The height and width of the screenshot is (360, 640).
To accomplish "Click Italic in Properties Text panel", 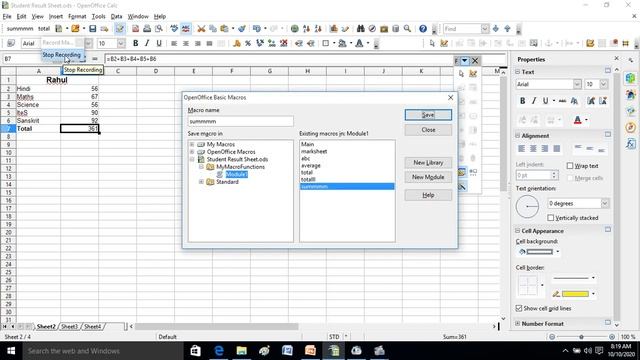I will 534,101.
